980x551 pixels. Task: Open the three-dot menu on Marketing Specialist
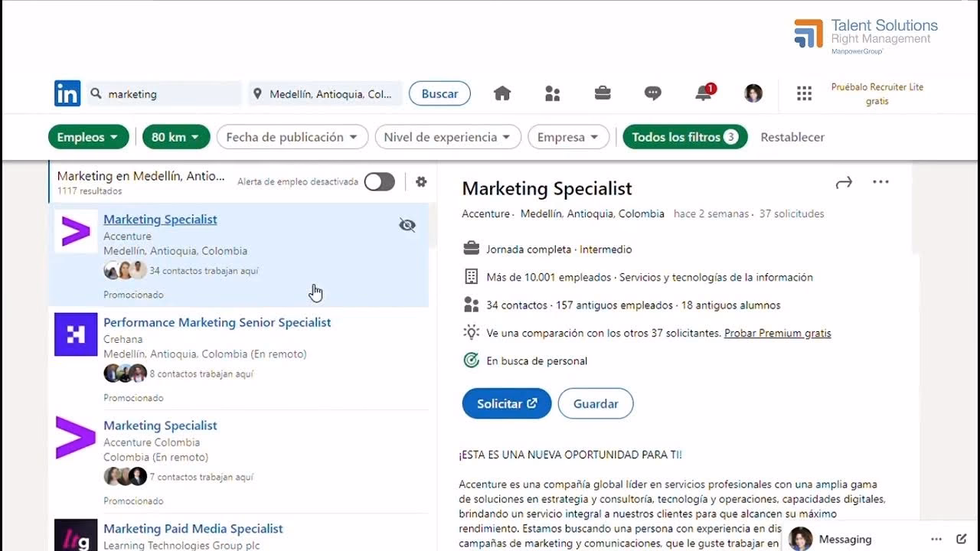[880, 181]
